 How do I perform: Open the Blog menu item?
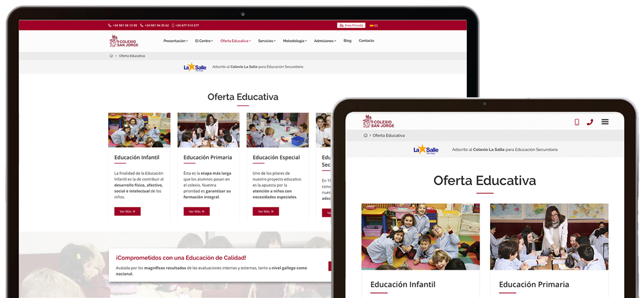click(x=348, y=41)
